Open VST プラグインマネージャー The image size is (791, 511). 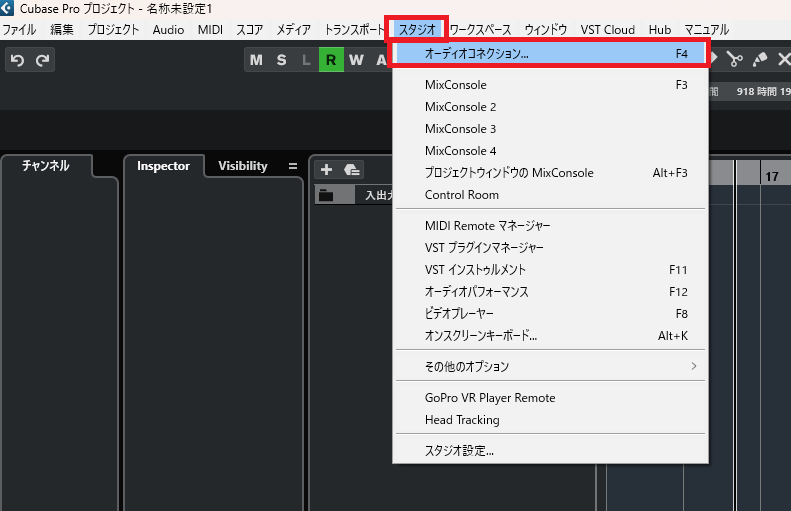coord(550,248)
